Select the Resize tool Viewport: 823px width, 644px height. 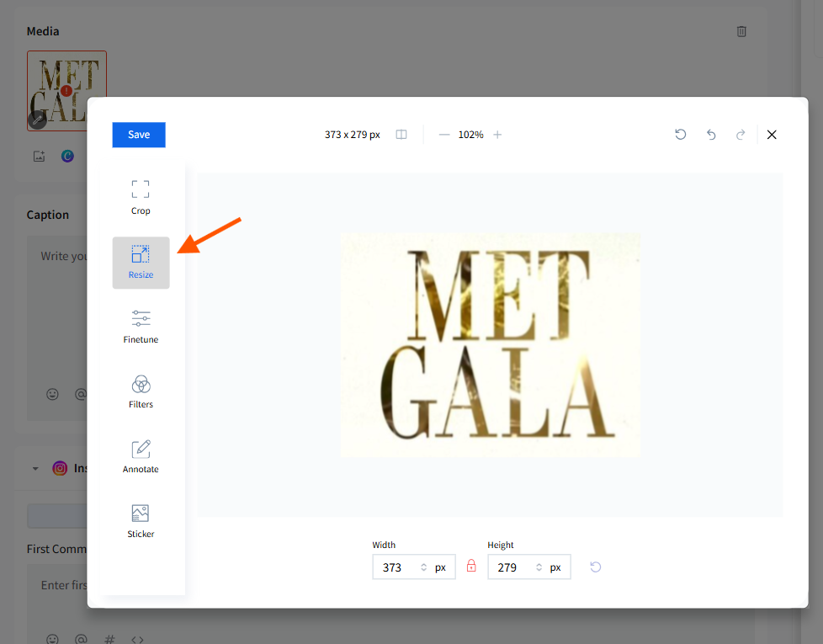[141, 263]
